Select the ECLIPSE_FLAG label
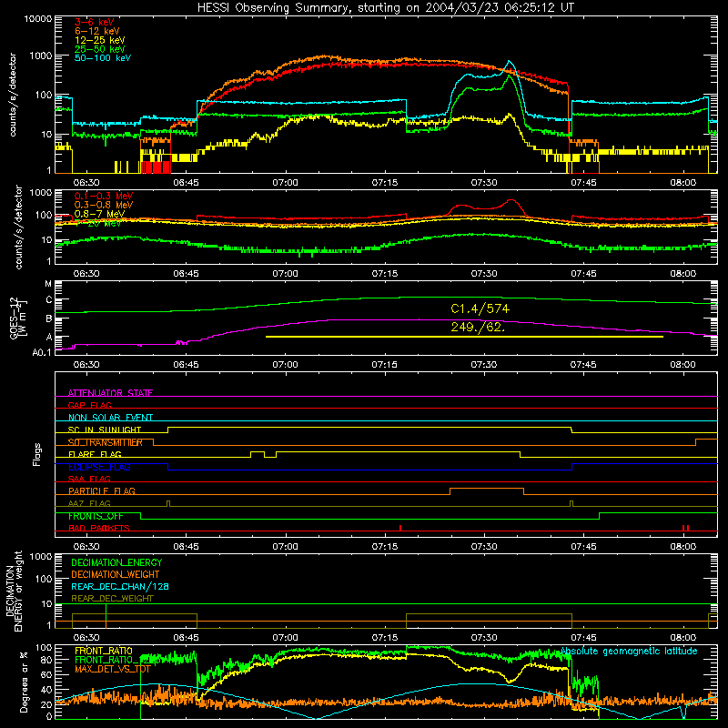 point(99,467)
